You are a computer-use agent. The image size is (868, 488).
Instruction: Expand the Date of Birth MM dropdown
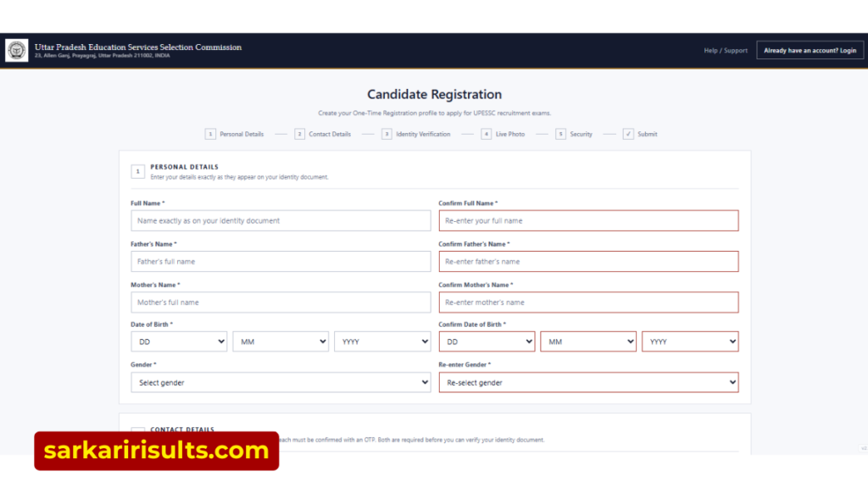(x=281, y=341)
